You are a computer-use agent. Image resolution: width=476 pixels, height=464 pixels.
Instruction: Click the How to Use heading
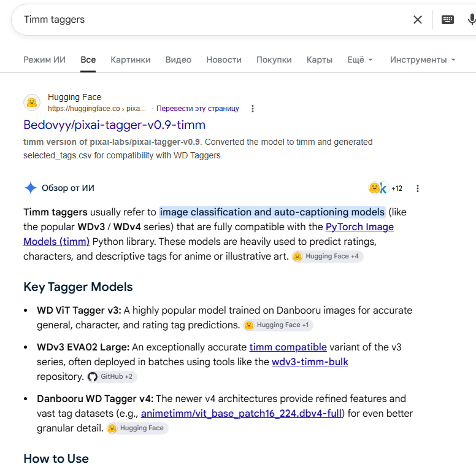pyautogui.click(x=56, y=458)
